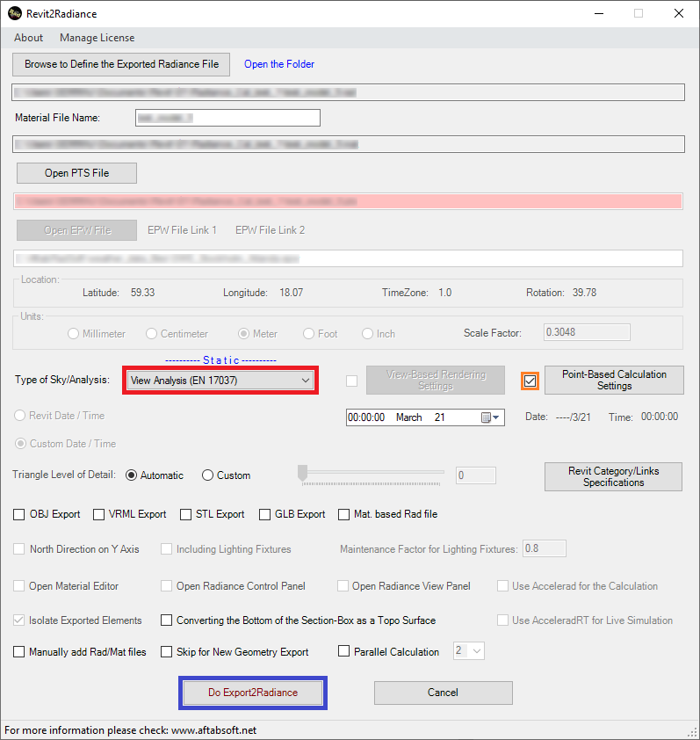Click the triangle detail value field
Image resolution: width=700 pixels, height=740 pixels.
[476, 475]
